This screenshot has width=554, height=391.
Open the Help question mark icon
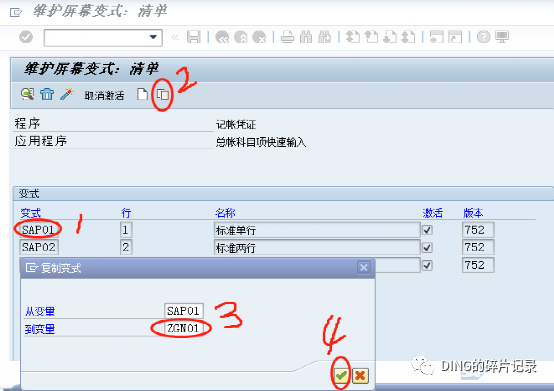483,37
